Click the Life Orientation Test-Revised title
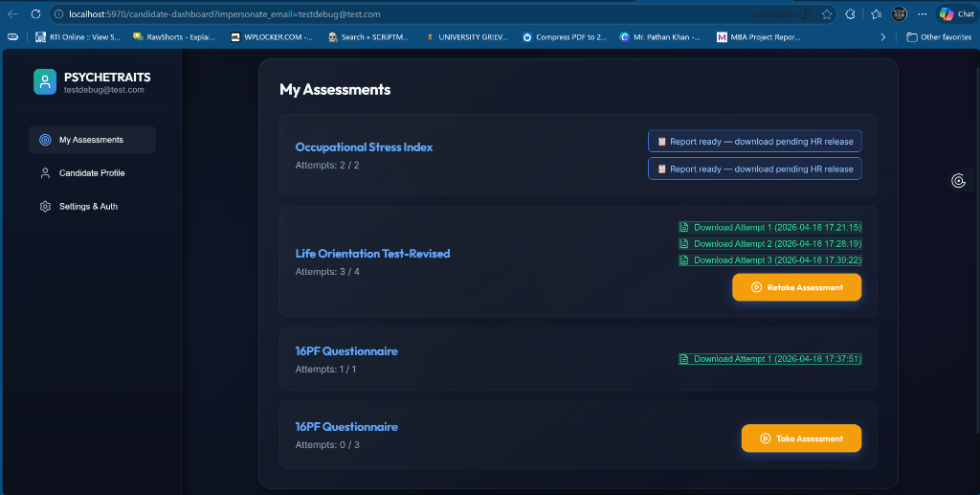This screenshot has height=495, width=980. (372, 253)
